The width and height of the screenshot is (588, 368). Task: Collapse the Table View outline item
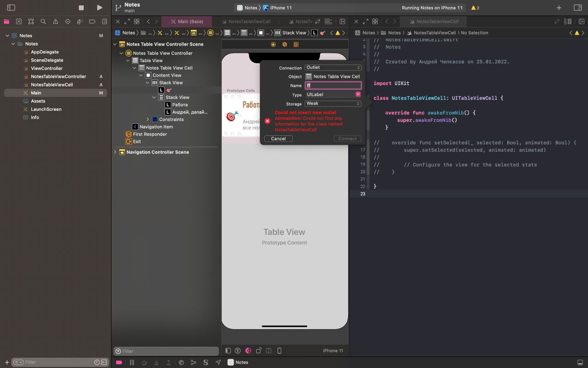(128, 60)
